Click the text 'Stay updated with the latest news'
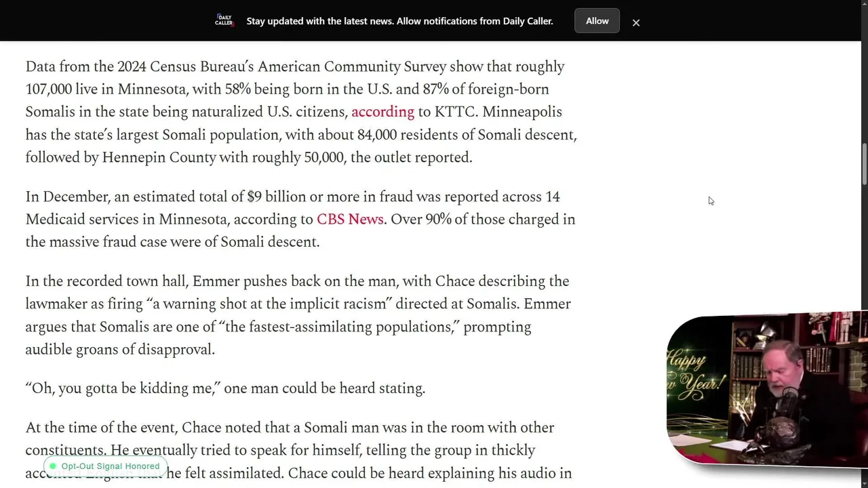This screenshot has height=488, width=868. (319, 21)
